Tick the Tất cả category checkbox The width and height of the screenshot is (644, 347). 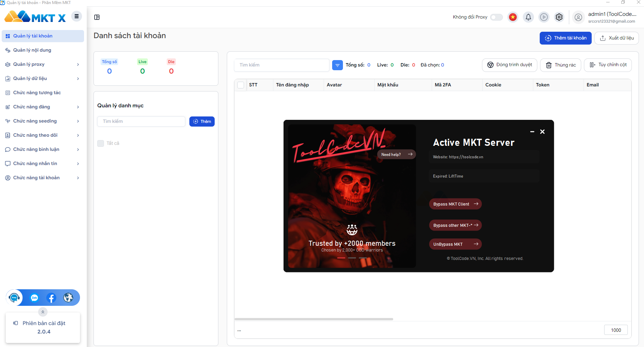[101, 143]
